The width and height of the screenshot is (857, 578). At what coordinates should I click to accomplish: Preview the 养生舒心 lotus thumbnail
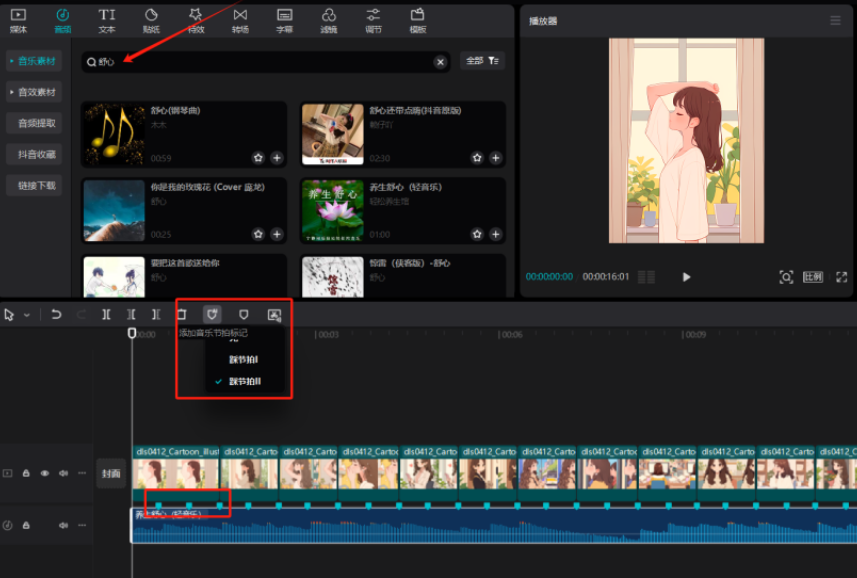[332, 211]
